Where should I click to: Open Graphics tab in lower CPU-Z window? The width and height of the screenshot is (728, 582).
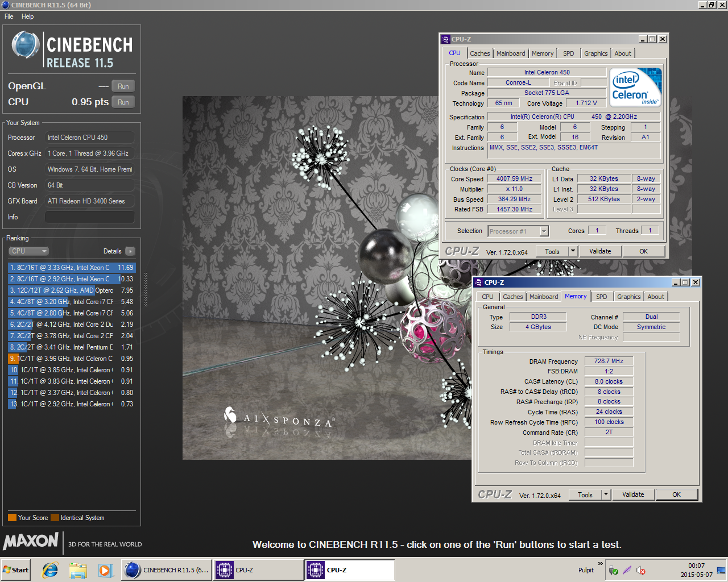click(629, 297)
